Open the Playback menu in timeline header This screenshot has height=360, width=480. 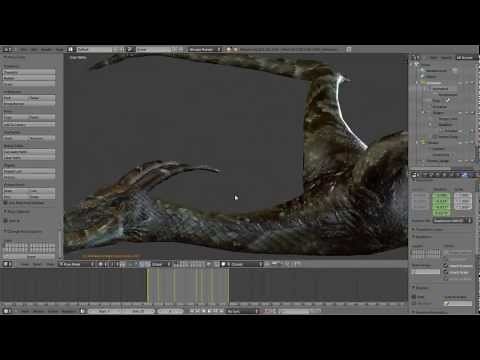(x=69, y=311)
